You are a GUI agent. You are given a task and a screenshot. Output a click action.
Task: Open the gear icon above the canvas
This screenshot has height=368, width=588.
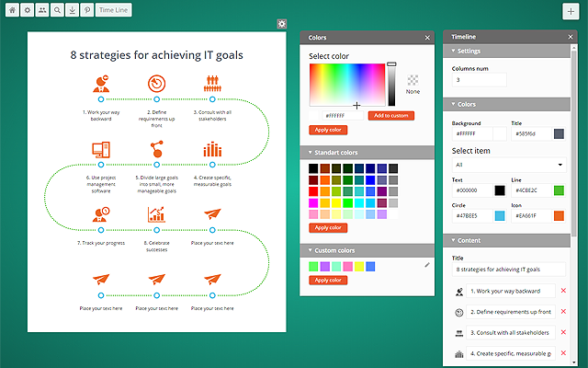tap(282, 24)
